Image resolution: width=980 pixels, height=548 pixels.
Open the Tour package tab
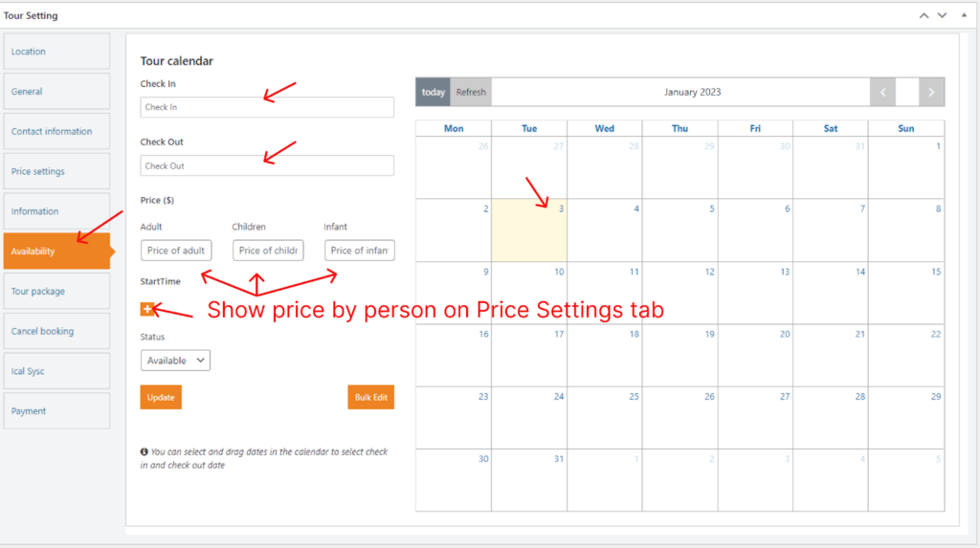pos(56,292)
